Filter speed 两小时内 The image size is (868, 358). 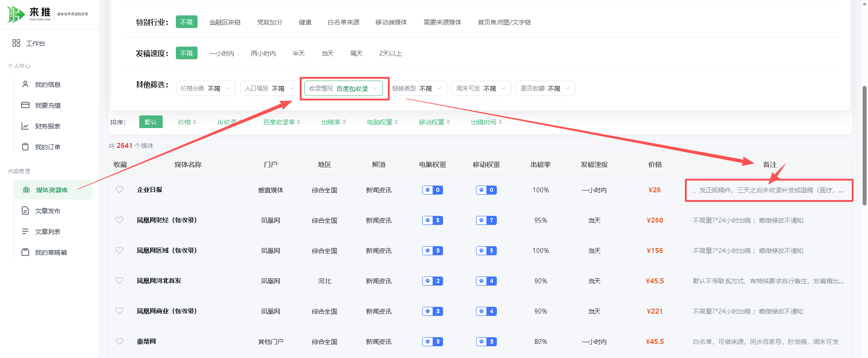tap(263, 53)
